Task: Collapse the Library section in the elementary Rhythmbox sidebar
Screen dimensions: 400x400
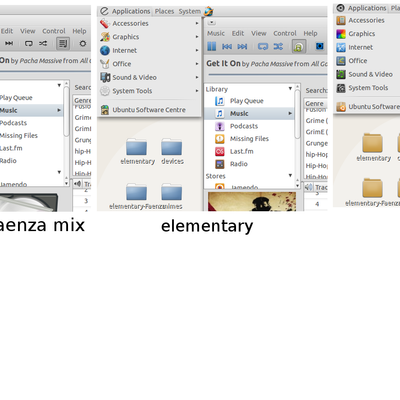Action: click(x=290, y=88)
